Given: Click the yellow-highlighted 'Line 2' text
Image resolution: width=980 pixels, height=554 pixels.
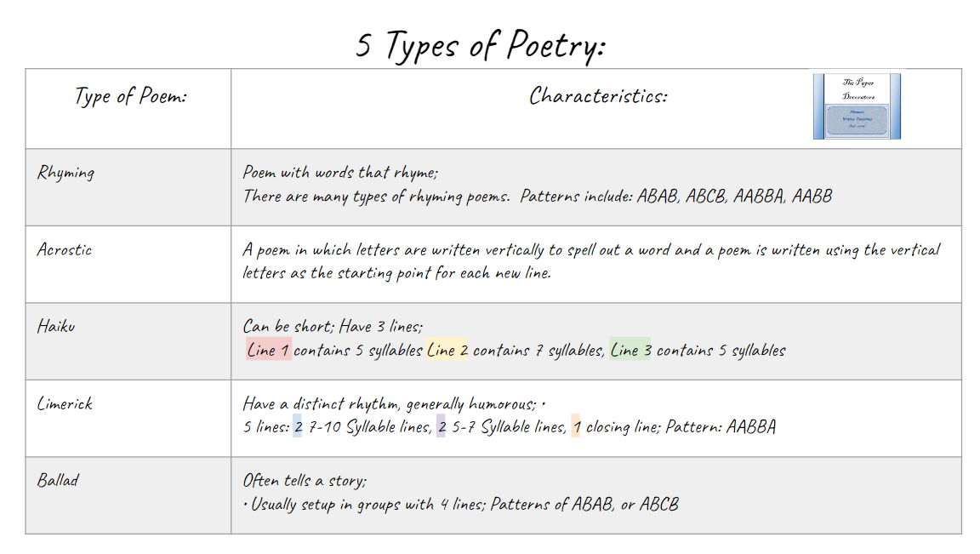Looking at the screenshot, I should (447, 350).
